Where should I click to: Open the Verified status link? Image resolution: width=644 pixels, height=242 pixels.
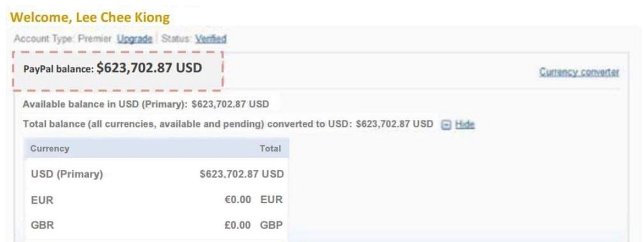click(x=211, y=39)
